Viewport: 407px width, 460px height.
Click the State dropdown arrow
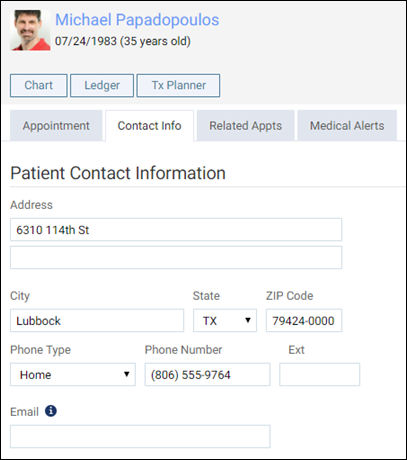[248, 320]
